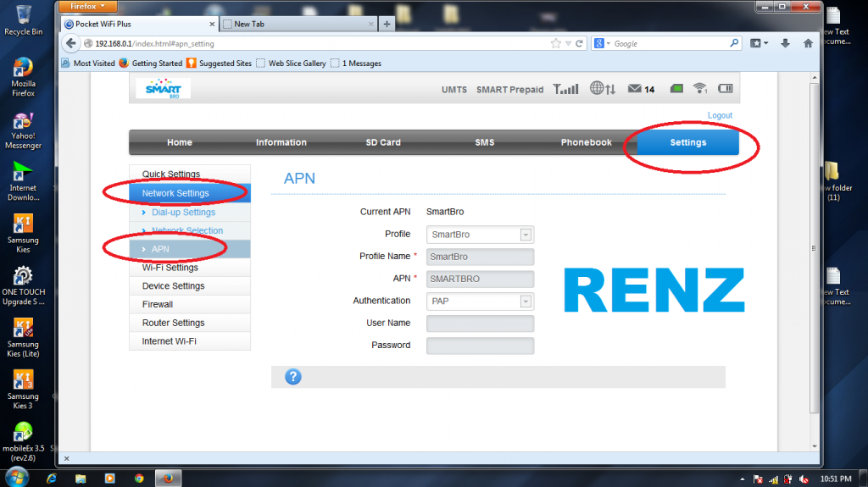Open the SD Card tab
This screenshot has height=487, width=868.
[x=383, y=142]
